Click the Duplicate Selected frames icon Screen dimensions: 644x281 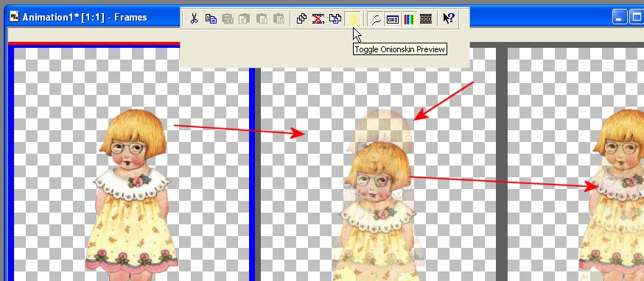301,18
